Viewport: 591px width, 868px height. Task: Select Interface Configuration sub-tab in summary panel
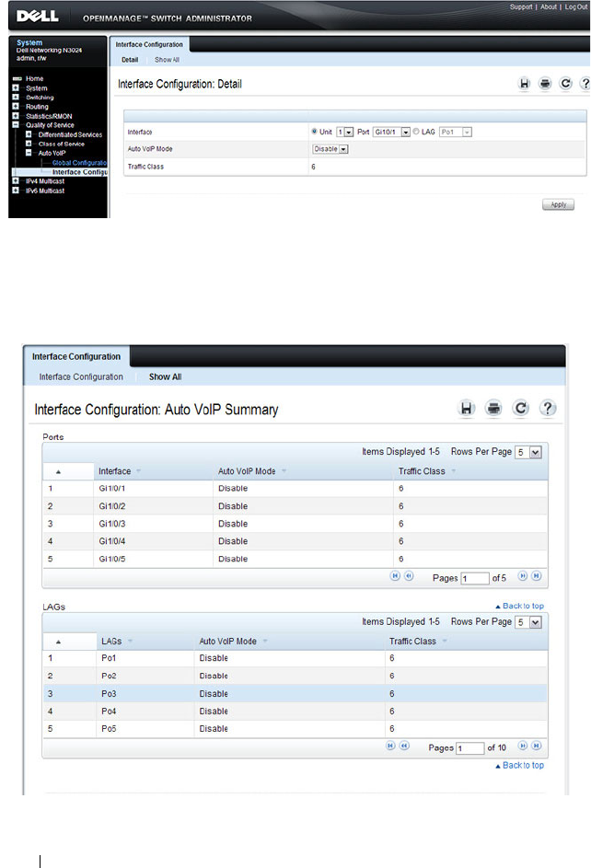(x=81, y=377)
